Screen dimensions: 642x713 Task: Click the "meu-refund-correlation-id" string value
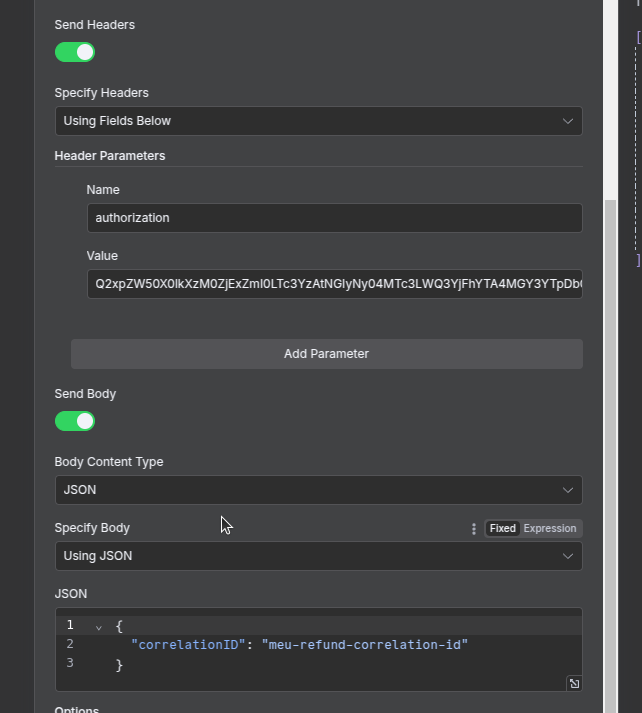click(x=365, y=645)
